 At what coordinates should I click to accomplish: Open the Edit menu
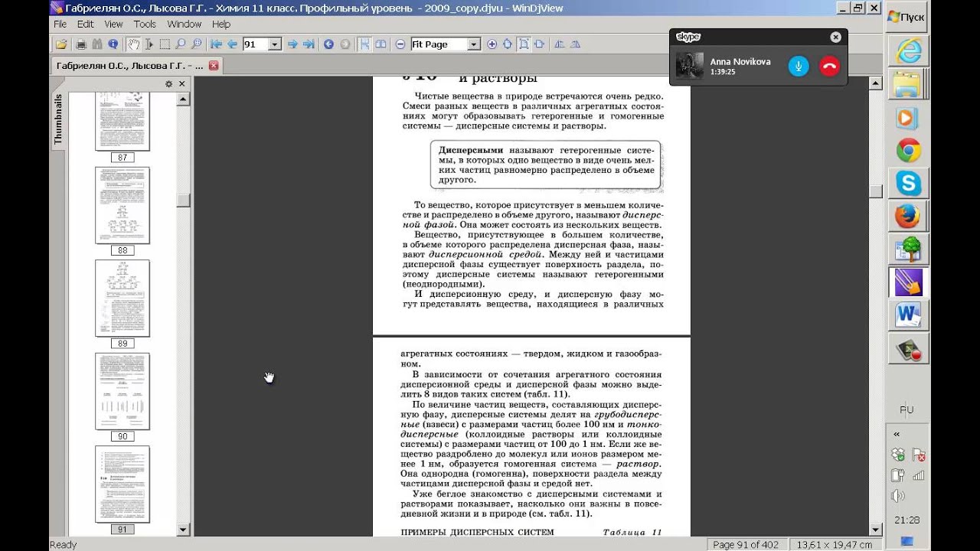tap(85, 24)
